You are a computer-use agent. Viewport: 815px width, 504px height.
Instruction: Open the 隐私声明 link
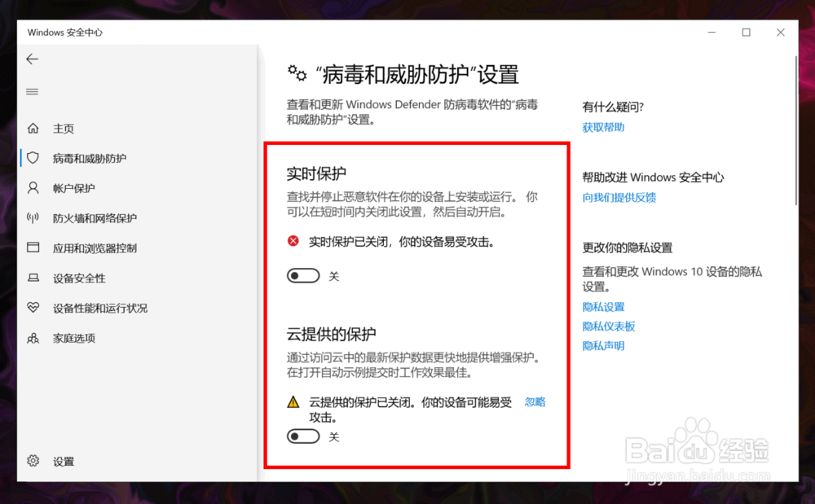pyautogui.click(x=603, y=346)
